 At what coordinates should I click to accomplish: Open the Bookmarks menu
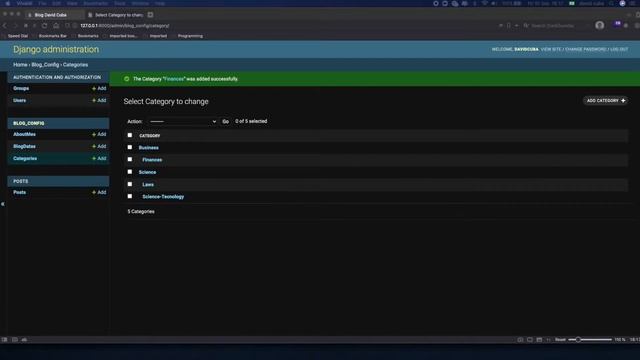click(96, 3)
